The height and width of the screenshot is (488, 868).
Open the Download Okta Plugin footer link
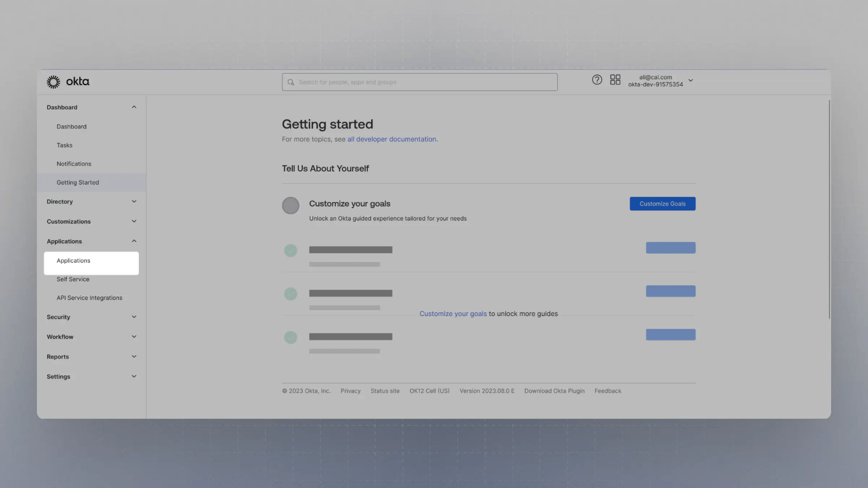(x=554, y=391)
